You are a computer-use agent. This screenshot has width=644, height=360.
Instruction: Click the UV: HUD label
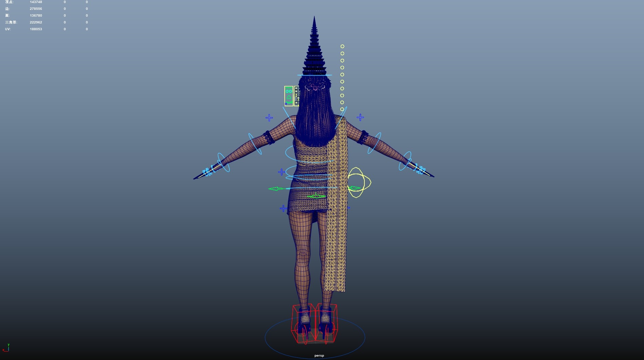point(8,29)
